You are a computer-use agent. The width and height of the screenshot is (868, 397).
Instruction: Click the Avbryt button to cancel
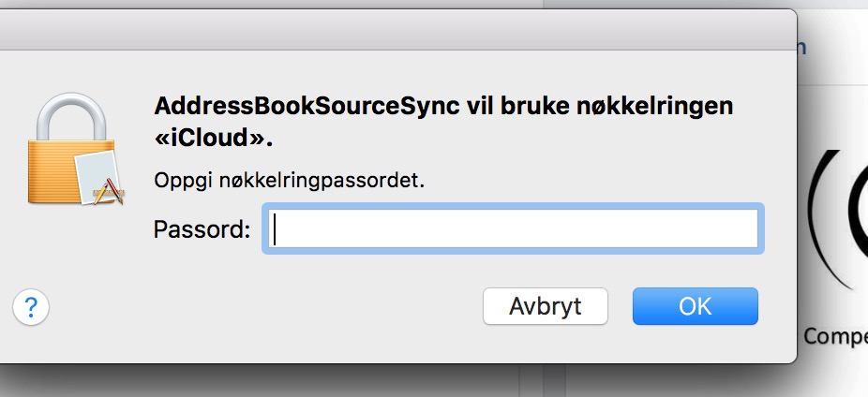[x=546, y=306]
